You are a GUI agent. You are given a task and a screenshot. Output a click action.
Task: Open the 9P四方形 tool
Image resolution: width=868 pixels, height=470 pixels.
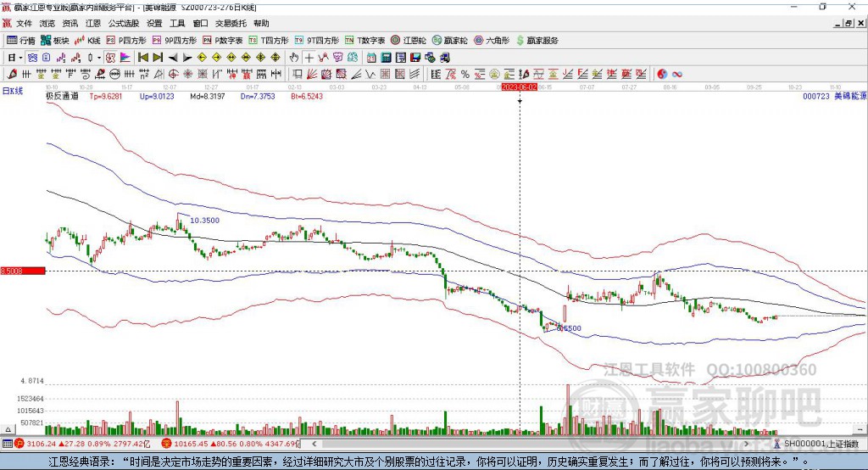tap(175, 41)
